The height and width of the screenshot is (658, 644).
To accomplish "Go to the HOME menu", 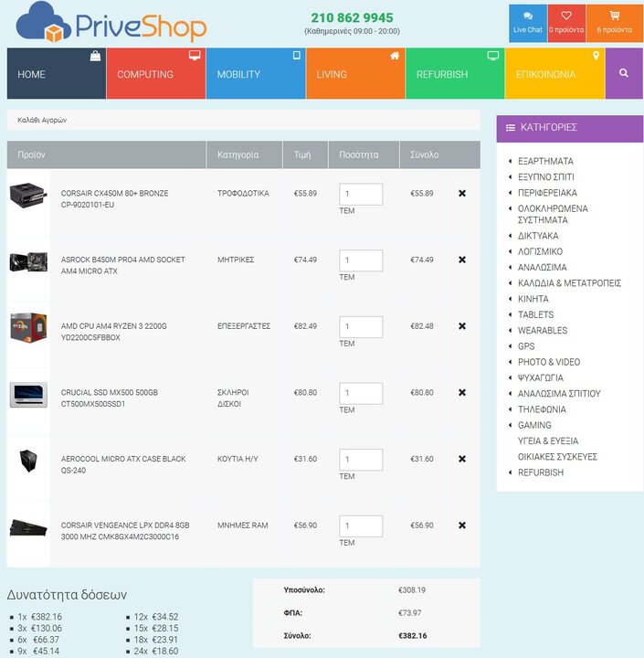I will point(57,73).
